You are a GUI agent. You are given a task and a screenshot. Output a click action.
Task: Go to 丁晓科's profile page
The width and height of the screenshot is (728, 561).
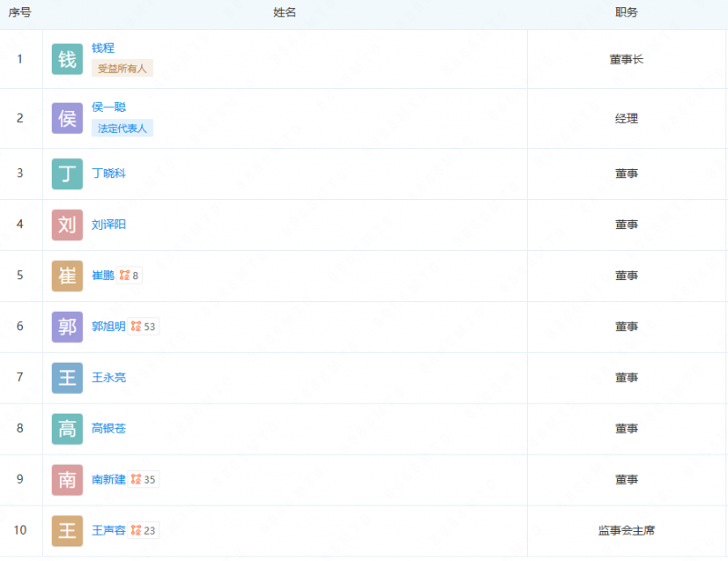[x=108, y=174]
